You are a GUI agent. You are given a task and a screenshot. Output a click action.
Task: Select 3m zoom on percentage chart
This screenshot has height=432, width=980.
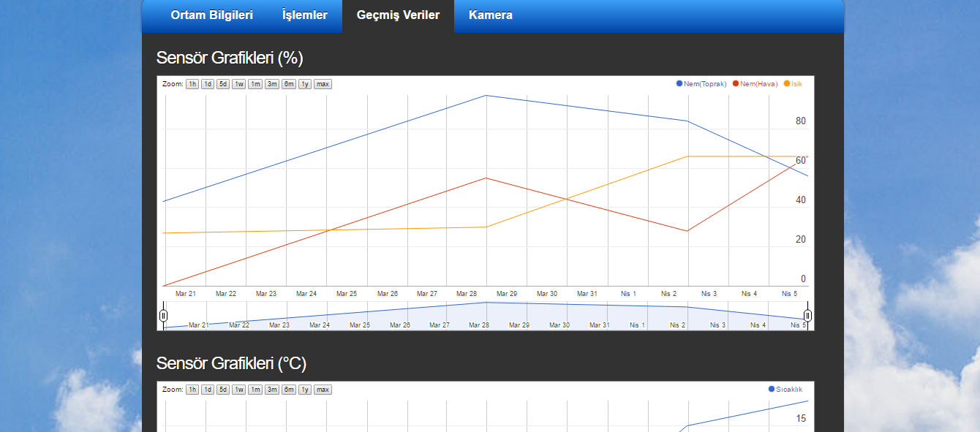(x=272, y=84)
